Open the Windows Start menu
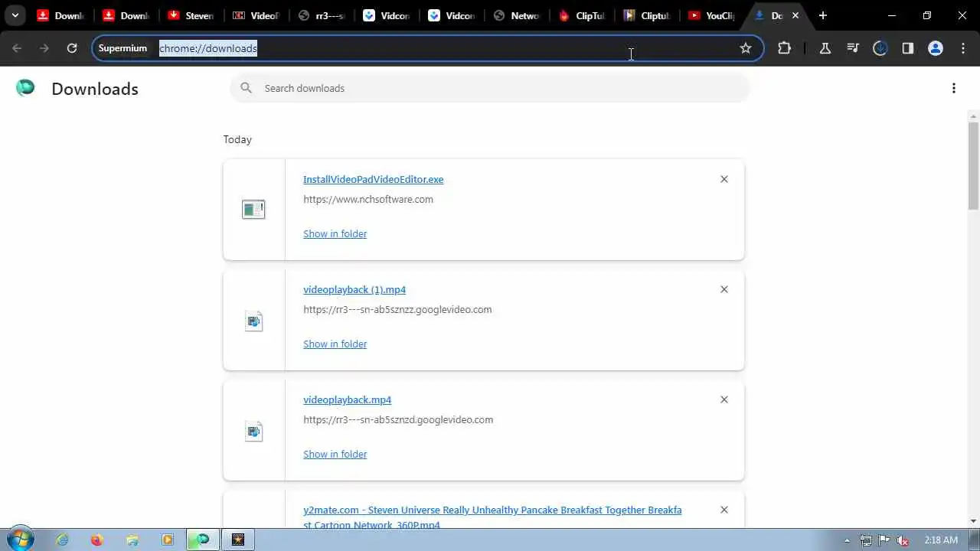The width and height of the screenshot is (980, 551). click(20, 540)
